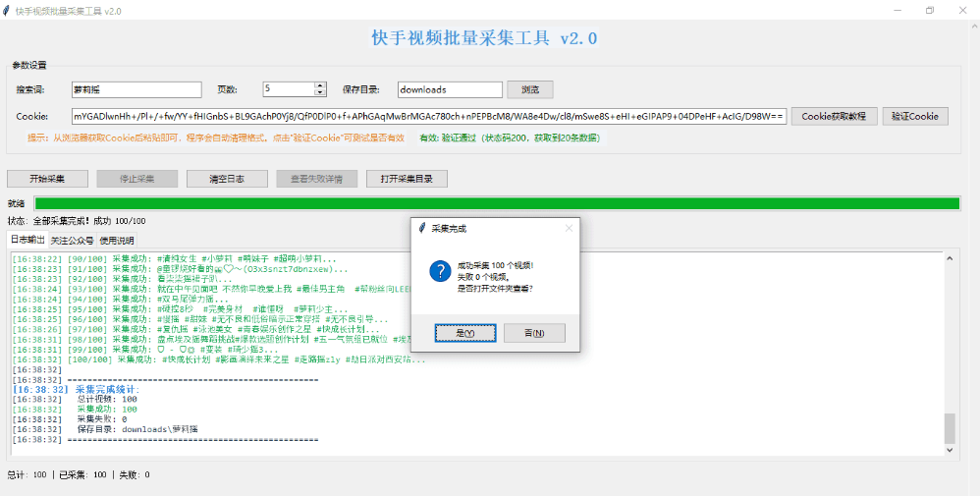
Task: Increase page count with up arrow
Action: pos(320,85)
